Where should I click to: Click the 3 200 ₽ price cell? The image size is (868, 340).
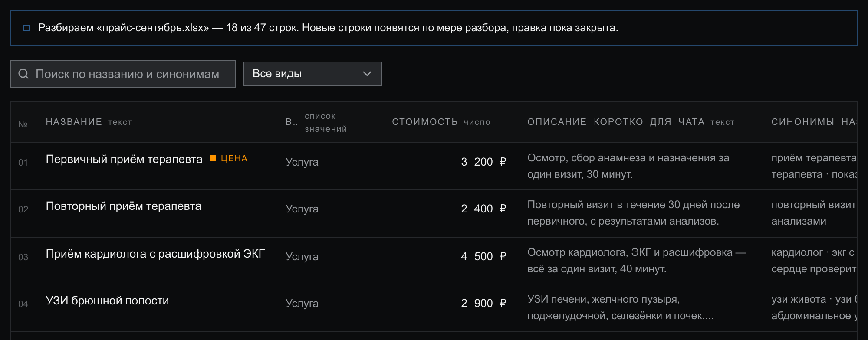pyautogui.click(x=483, y=162)
